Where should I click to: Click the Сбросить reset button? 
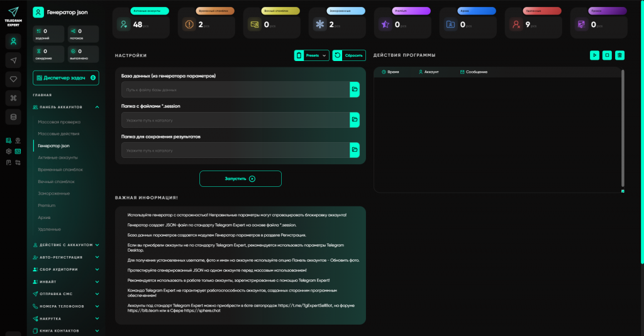349,55
